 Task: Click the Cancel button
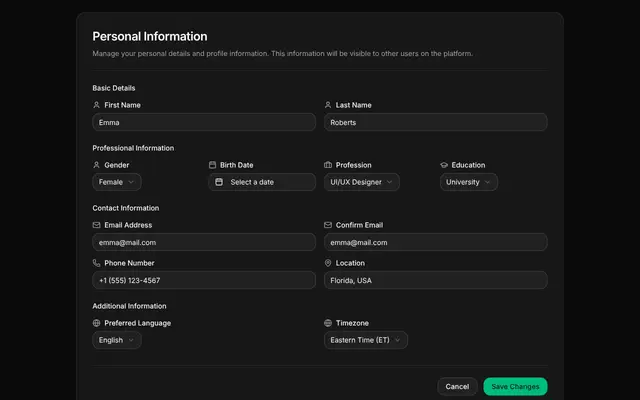pos(457,387)
